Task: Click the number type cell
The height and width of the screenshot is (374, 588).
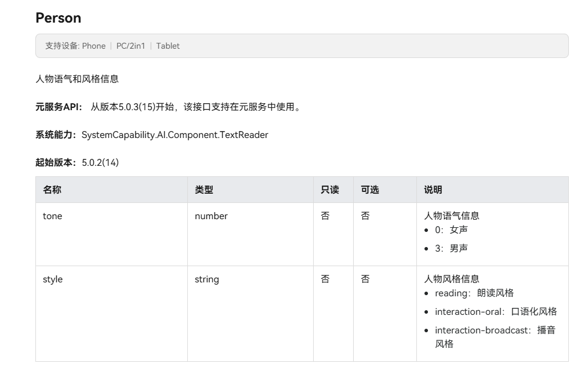Action: (211, 216)
